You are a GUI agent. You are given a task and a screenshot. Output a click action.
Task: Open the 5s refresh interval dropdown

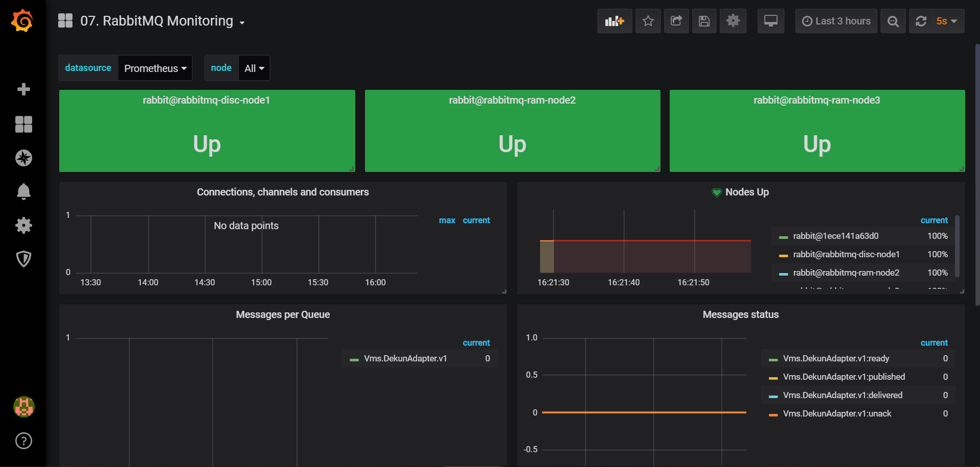946,21
